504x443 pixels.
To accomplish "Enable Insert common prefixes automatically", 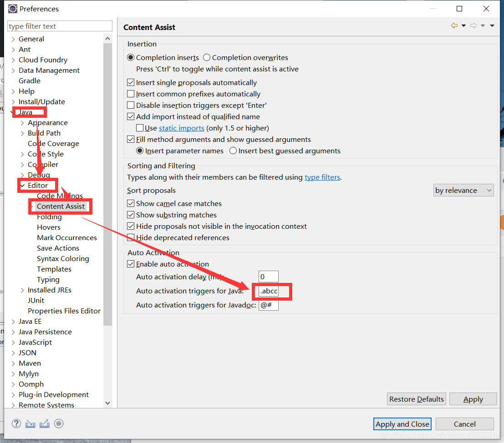I will coord(131,94).
